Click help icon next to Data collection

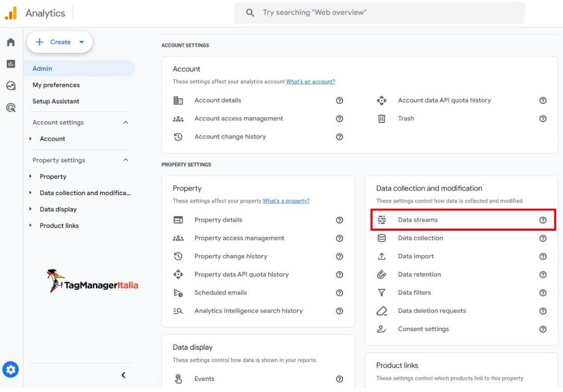tap(543, 238)
